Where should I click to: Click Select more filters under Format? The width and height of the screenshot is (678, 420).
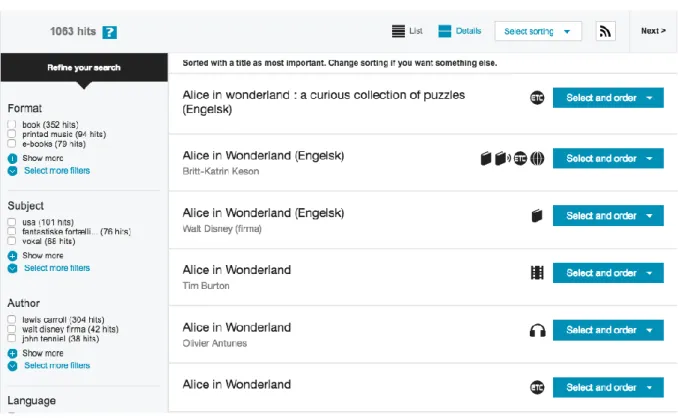[57, 171]
